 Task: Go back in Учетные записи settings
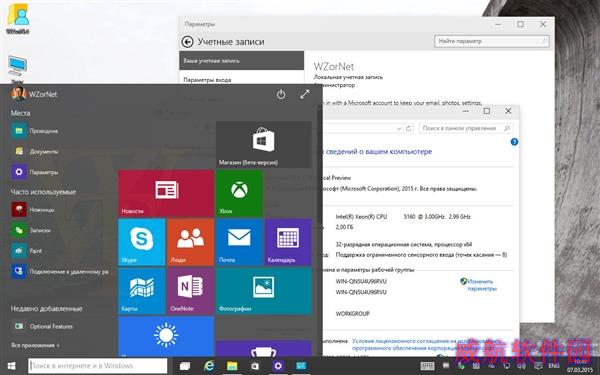188,42
